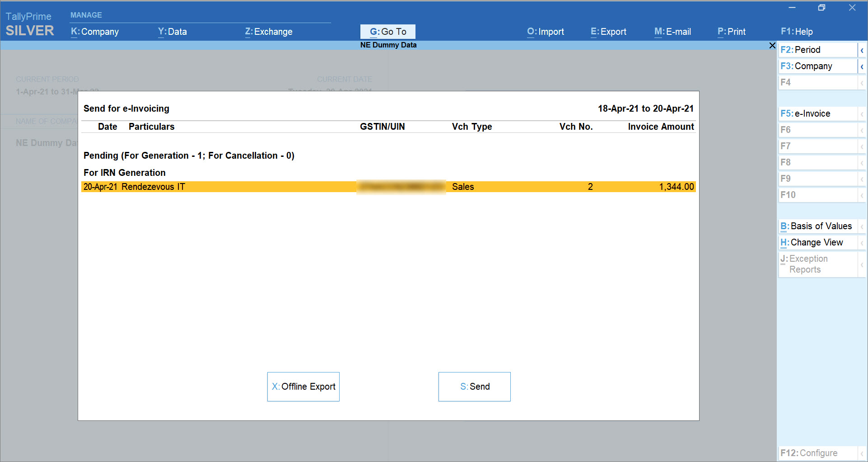The image size is (868, 462).
Task: Click the period 18-Apr-21 to 20-Apr-21
Action: pos(646,108)
